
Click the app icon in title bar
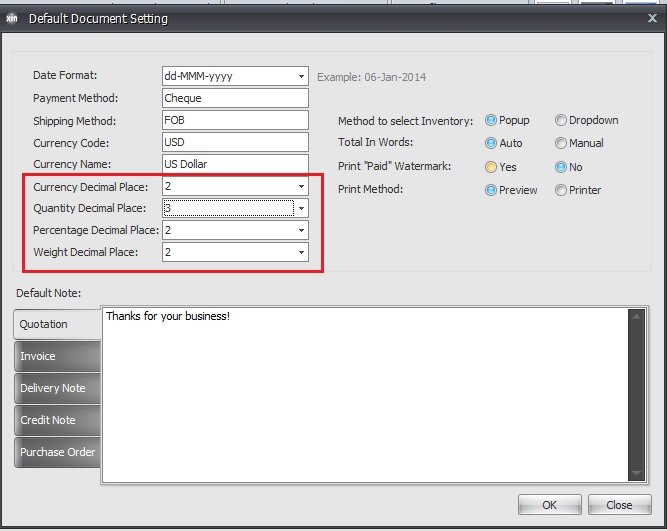(12, 18)
